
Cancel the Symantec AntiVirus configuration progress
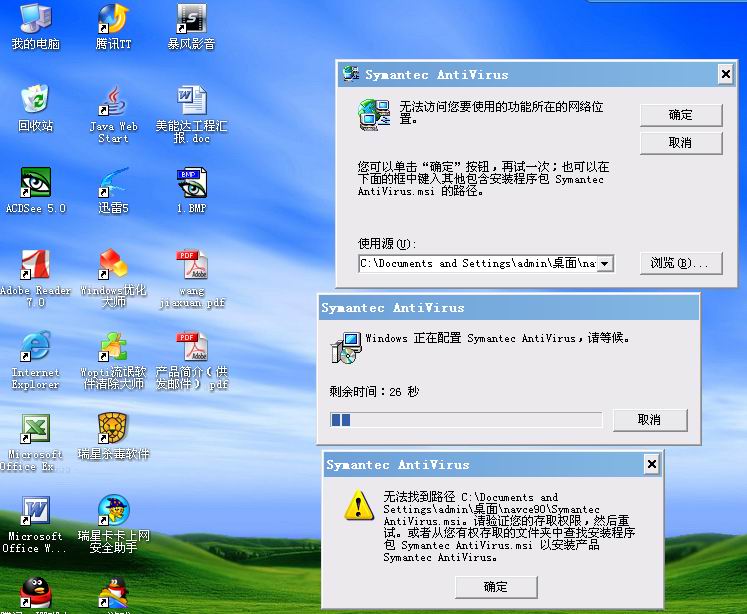click(650, 420)
